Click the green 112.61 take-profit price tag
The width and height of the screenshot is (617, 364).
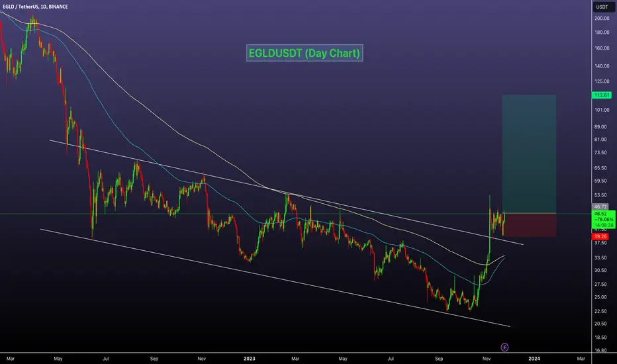click(x=602, y=95)
